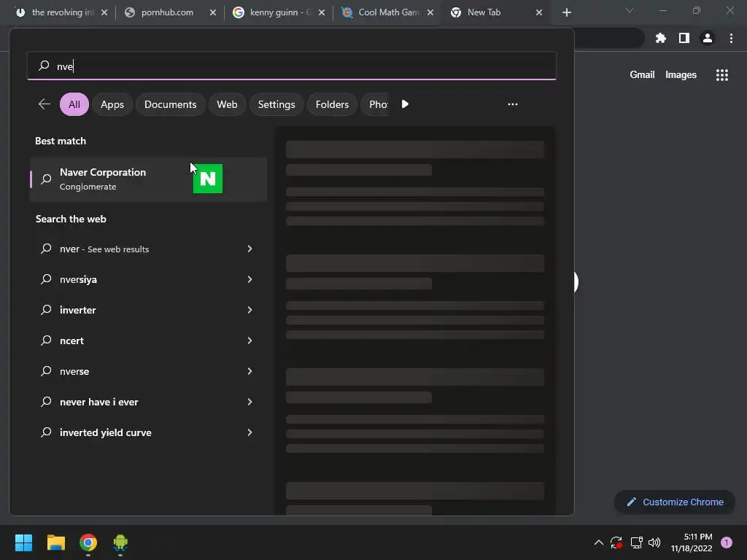
Task: Click the network tray icon
Action: pos(636,542)
